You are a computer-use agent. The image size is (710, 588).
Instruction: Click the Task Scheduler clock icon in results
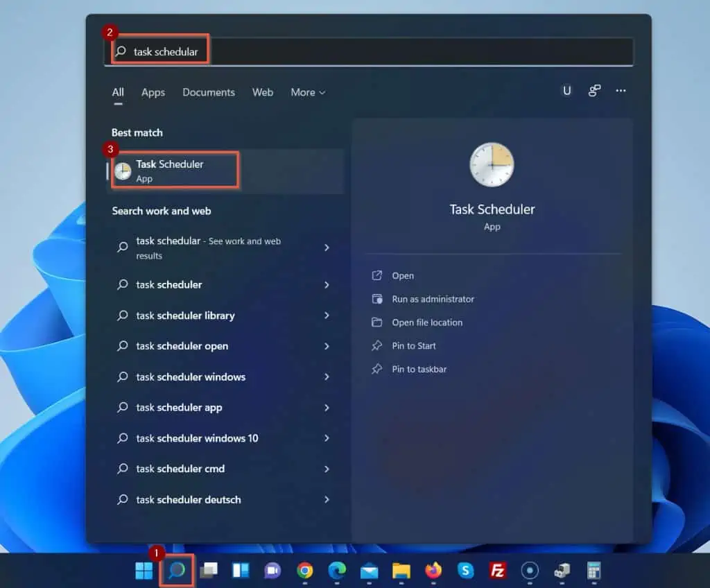pos(123,170)
